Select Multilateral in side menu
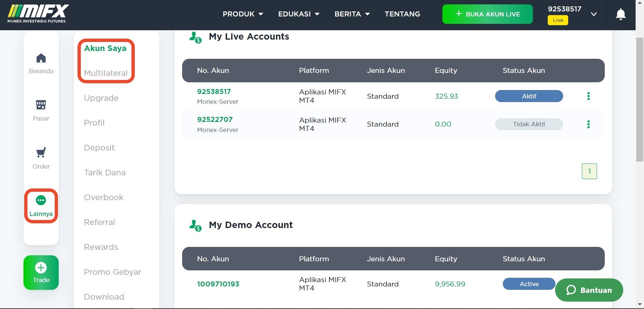 tap(106, 73)
